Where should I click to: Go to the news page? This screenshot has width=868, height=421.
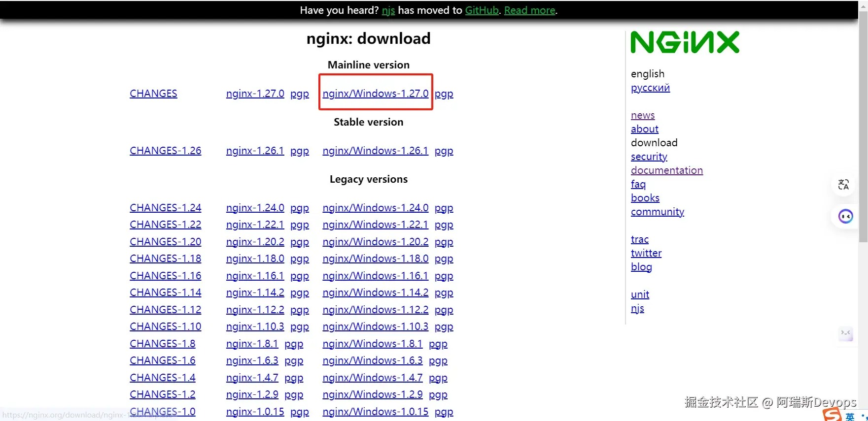(x=643, y=115)
